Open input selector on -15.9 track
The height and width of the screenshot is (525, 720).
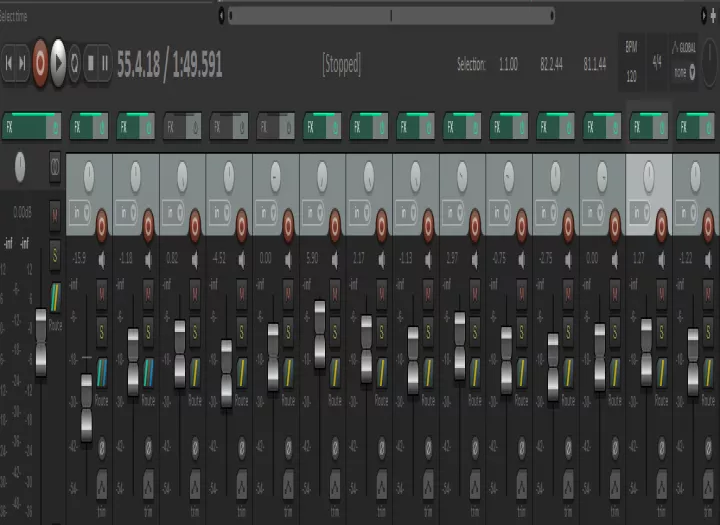(x=80, y=213)
